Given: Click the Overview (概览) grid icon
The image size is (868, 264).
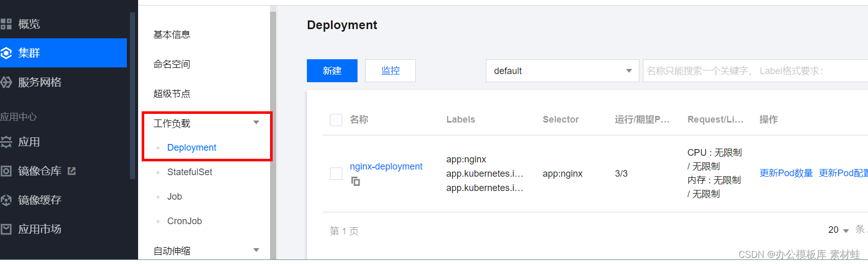Looking at the screenshot, I should coord(6,24).
